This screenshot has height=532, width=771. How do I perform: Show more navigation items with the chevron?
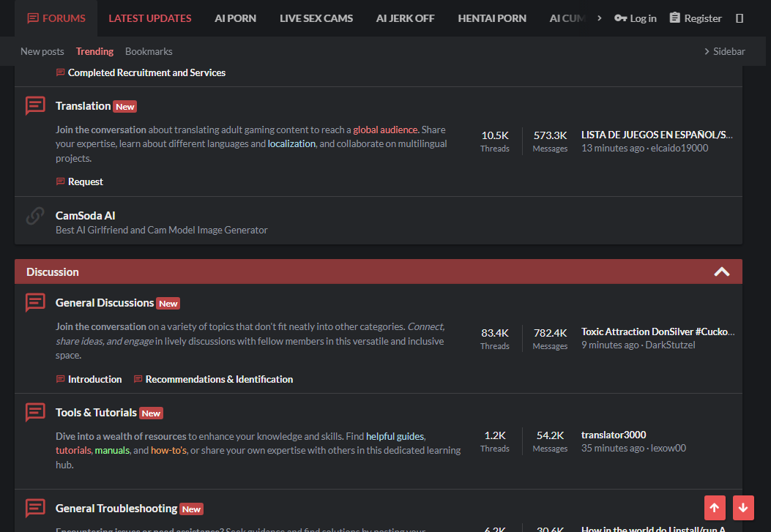point(599,18)
